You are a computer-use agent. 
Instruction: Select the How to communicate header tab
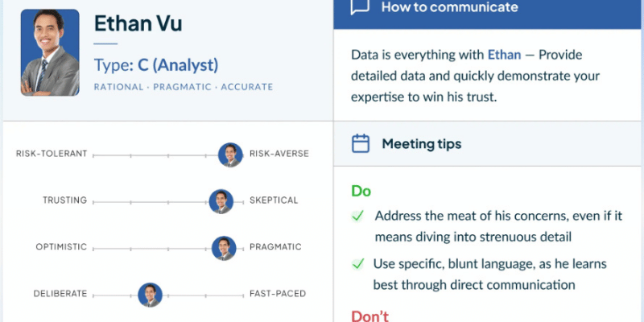[x=489, y=14]
